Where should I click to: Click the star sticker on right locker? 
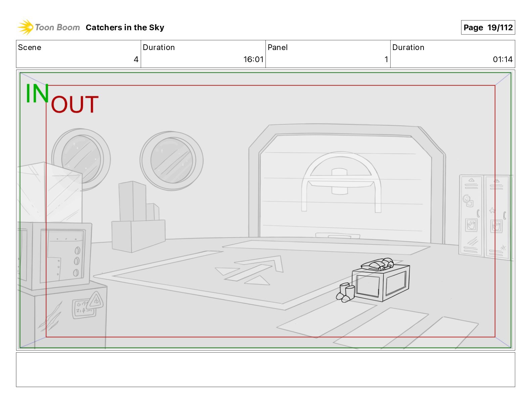pyautogui.click(x=492, y=211)
